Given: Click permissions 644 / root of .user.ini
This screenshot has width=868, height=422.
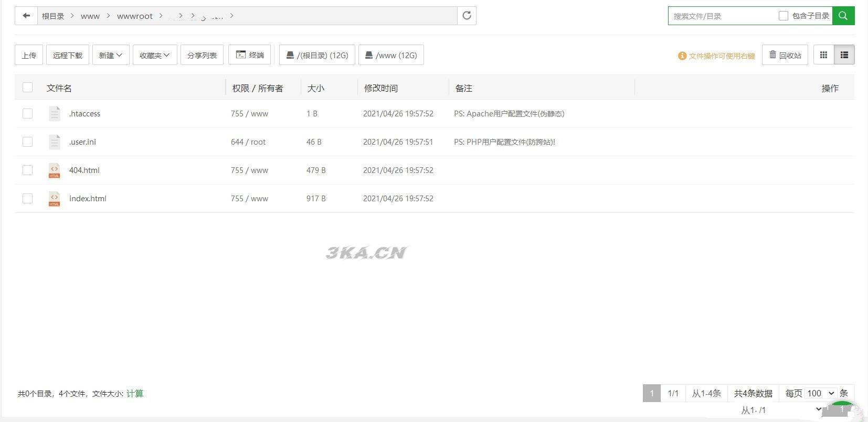Looking at the screenshot, I should pos(248,142).
